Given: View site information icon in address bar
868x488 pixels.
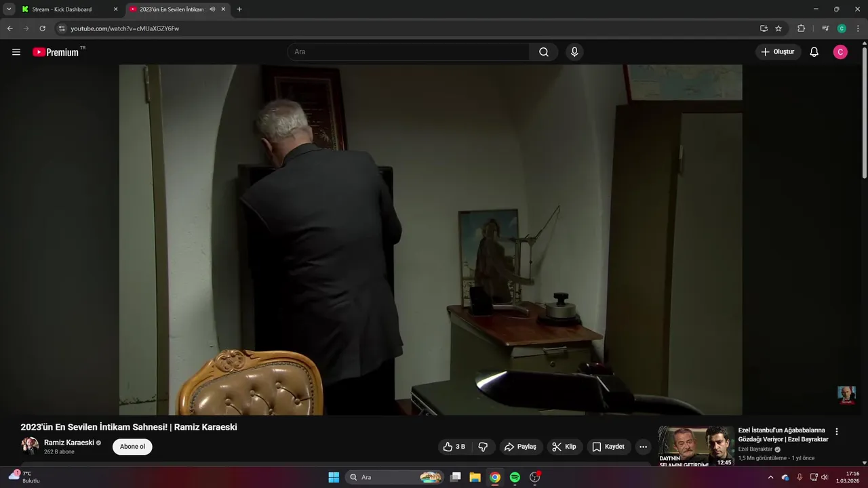Looking at the screenshot, I should (x=62, y=28).
